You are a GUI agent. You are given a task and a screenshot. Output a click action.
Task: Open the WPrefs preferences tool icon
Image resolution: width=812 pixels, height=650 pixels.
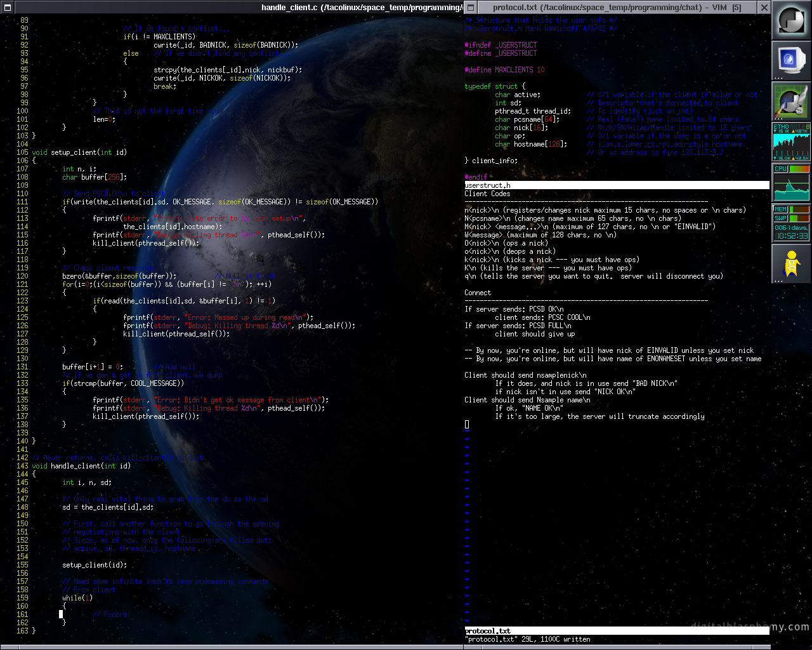[791, 101]
